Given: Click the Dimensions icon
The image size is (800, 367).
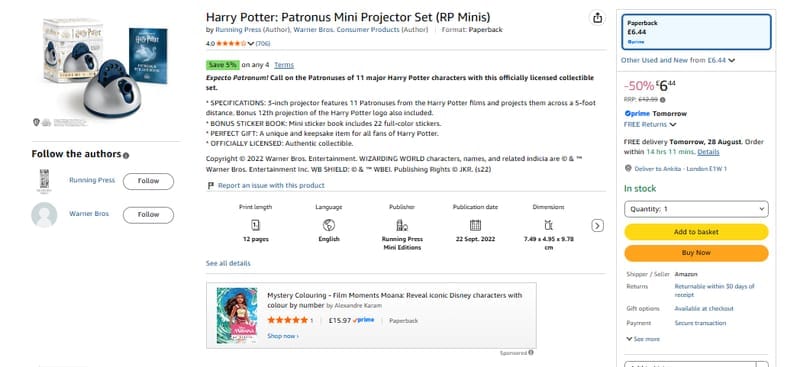Looking at the screenshot, I should [548, 225].
